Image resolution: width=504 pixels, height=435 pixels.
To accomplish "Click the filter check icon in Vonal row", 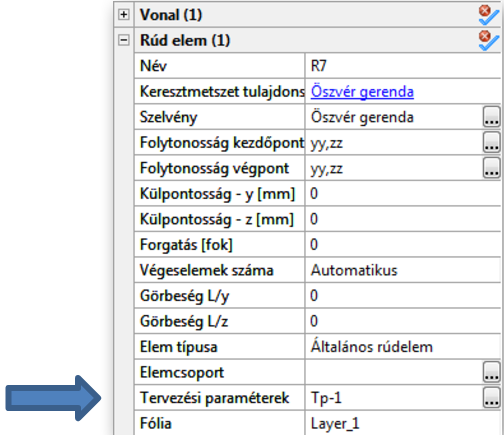I will (489, 15).
